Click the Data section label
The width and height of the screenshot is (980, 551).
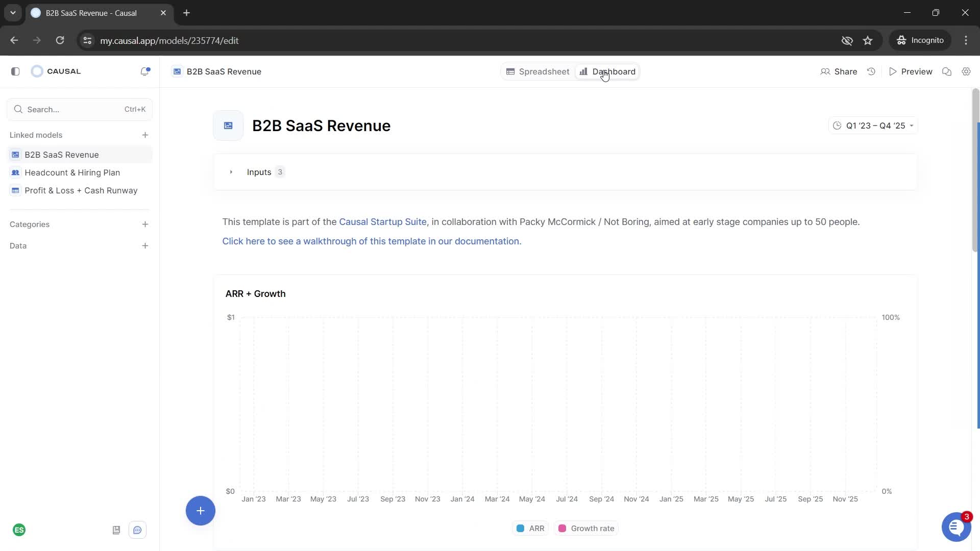18,246
